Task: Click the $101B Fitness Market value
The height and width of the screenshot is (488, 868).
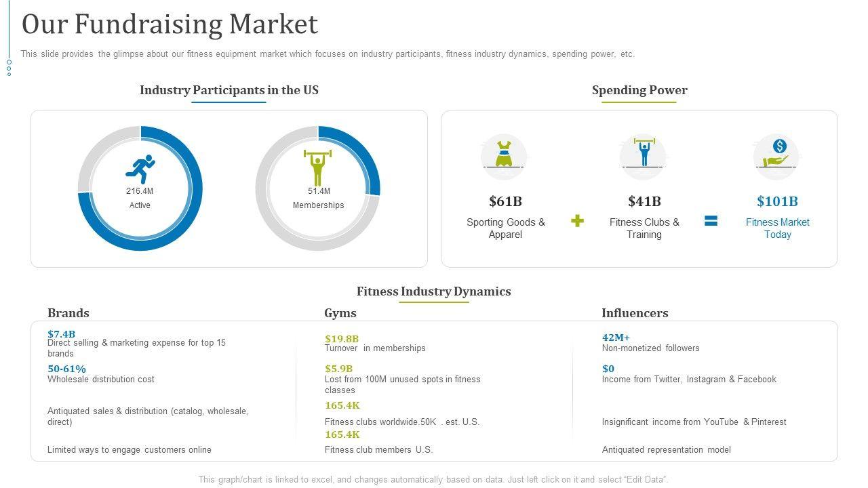Action: point(777,201)
